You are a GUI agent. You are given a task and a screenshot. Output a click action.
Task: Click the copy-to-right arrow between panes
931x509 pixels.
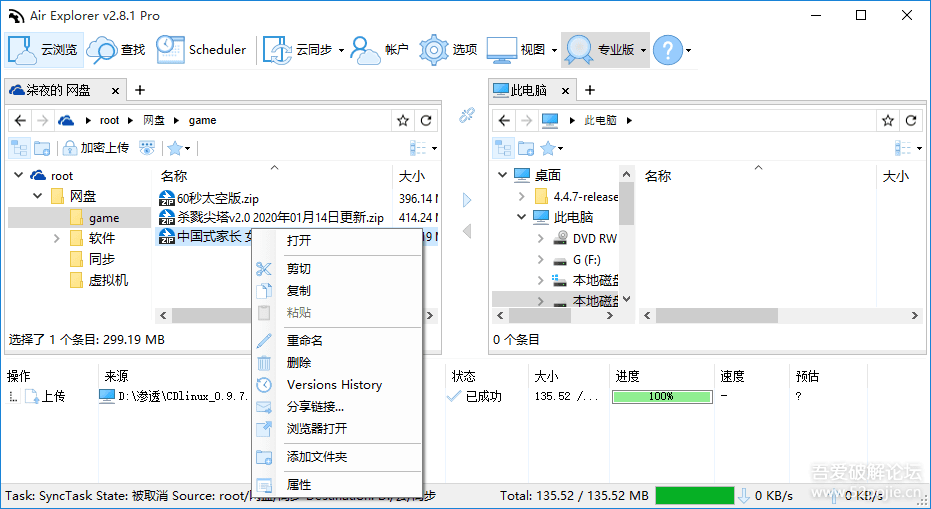click(467, 200)
